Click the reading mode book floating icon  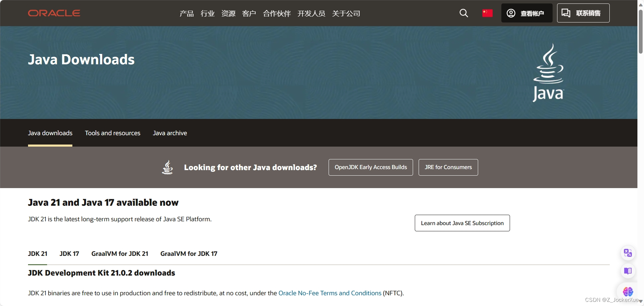click(x=628, y=271)
